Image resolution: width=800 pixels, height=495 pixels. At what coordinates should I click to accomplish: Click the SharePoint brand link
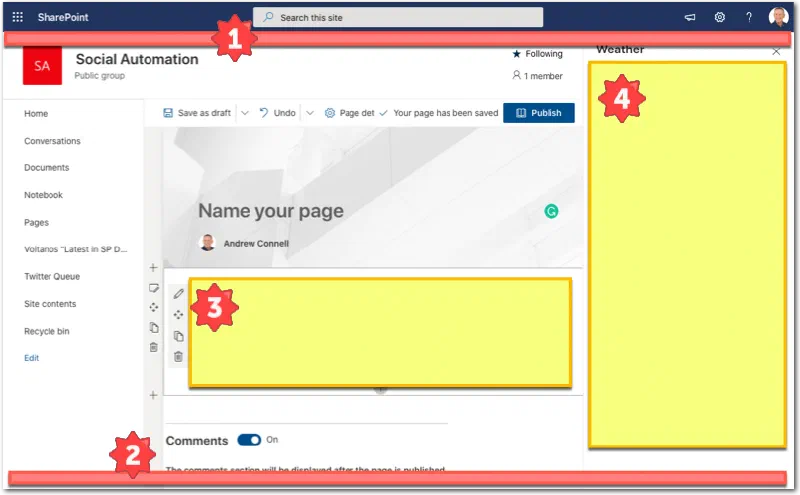tap(63, 17)
